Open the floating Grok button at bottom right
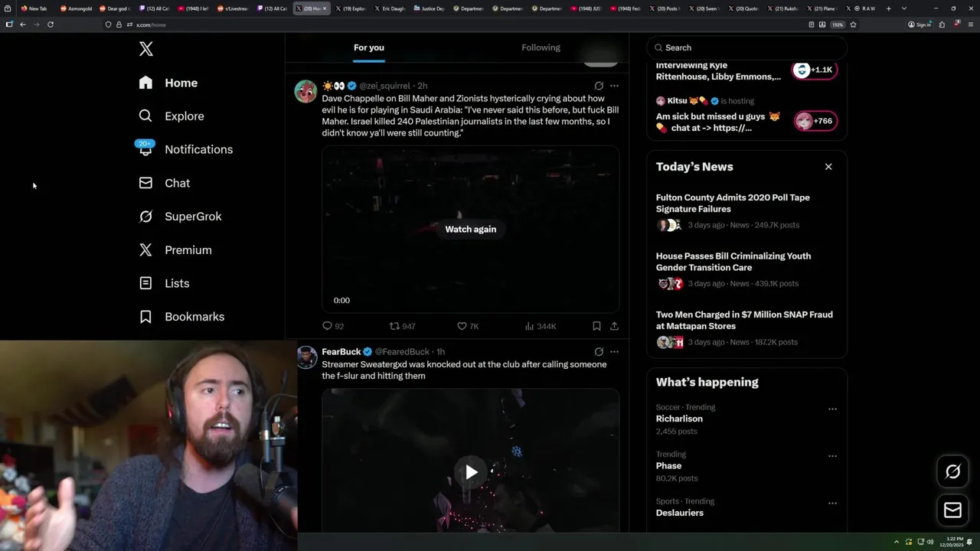 952,471
